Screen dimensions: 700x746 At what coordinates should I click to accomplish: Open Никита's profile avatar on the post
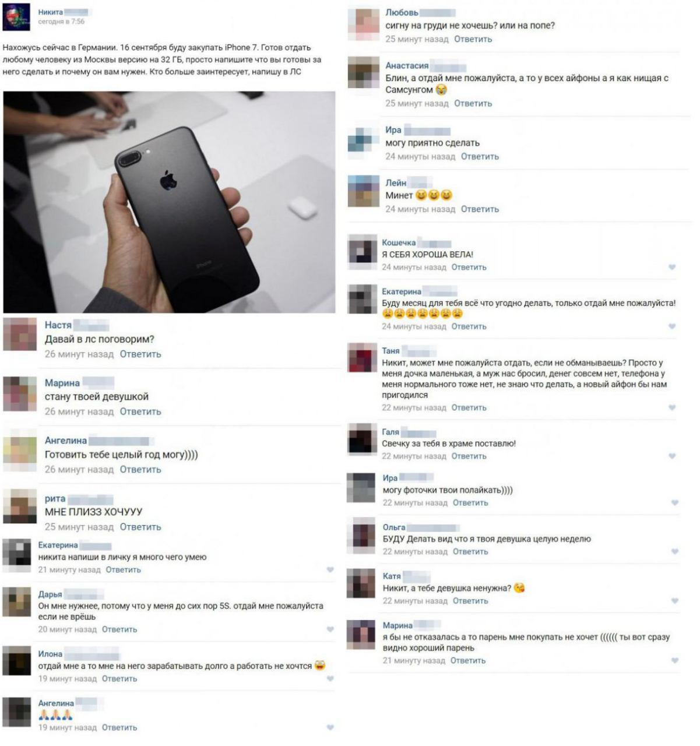[16, 16]
